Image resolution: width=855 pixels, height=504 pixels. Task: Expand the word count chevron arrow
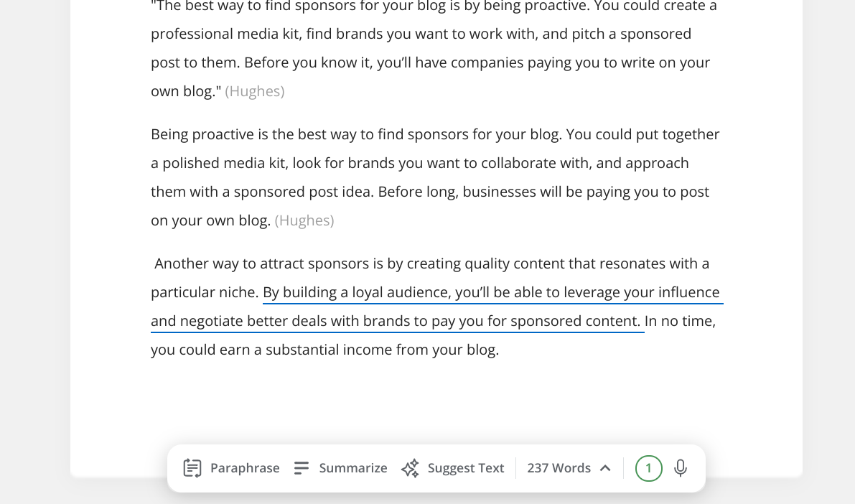[605, 468]
